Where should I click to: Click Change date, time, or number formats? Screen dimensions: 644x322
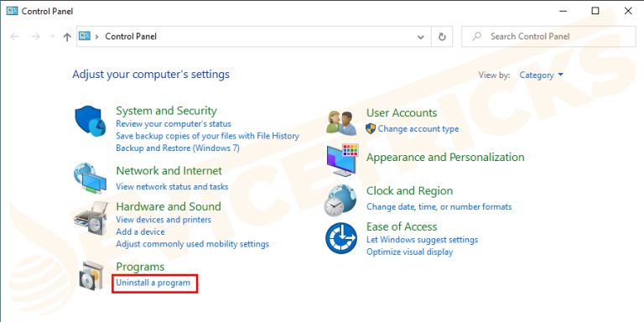tap(439, 206)
